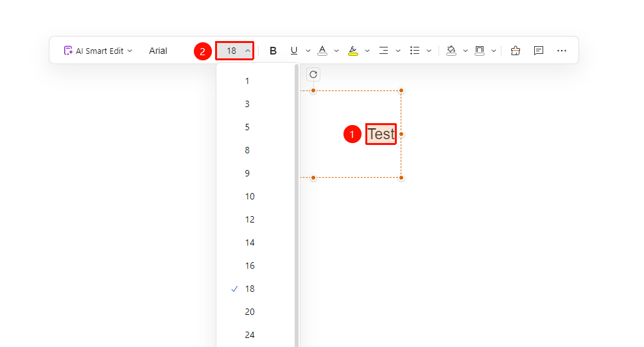Click the AI toolbox icon

[516, 51]
